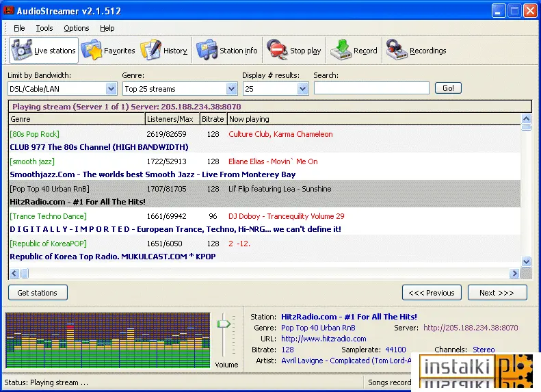Viewport: 541px width, 392px height.
Task: Click the AudioStreamer title bar app icon
Action: [8, 10]
